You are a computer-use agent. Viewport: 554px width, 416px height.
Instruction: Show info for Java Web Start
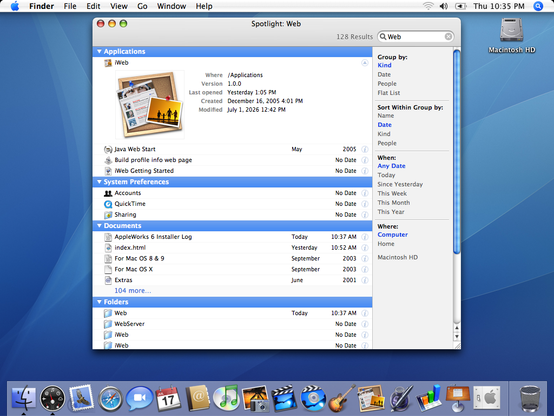click(365, 149)
